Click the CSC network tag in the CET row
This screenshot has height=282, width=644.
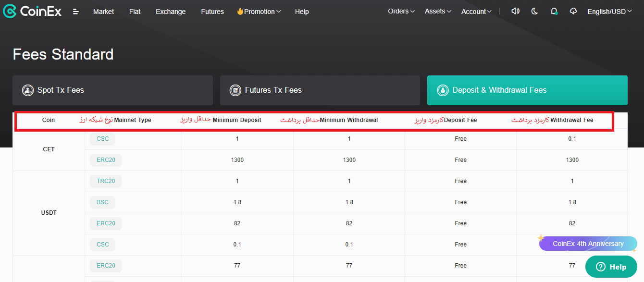[x=103, y=139]
